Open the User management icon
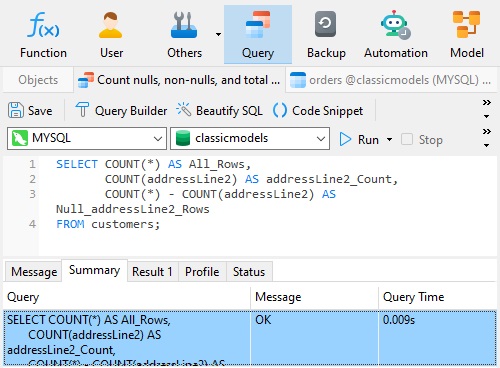The width and height of the screenshot is (500, 368). pos(111,34)
